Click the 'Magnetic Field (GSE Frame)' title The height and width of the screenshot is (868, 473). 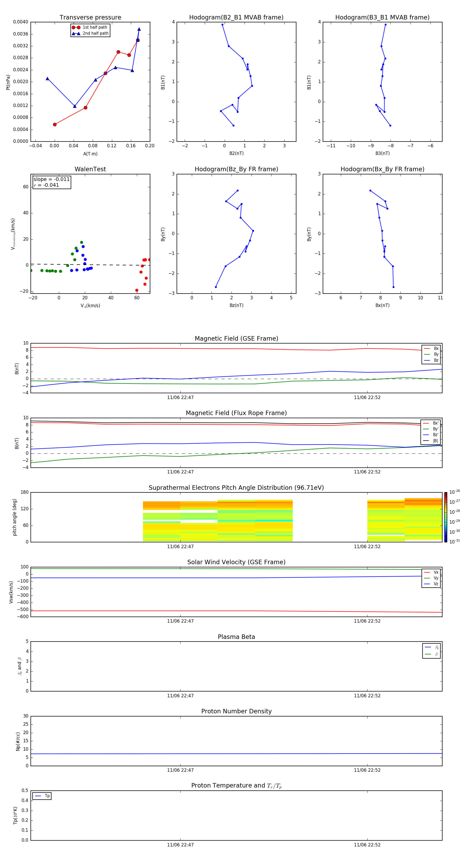pos(236,339)
